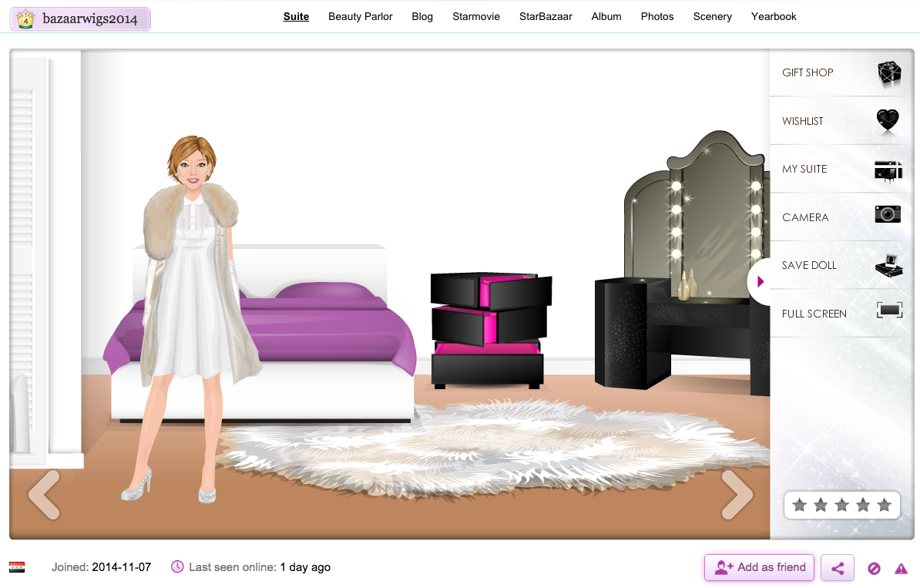Click the white fur rug

click(493, 449)
